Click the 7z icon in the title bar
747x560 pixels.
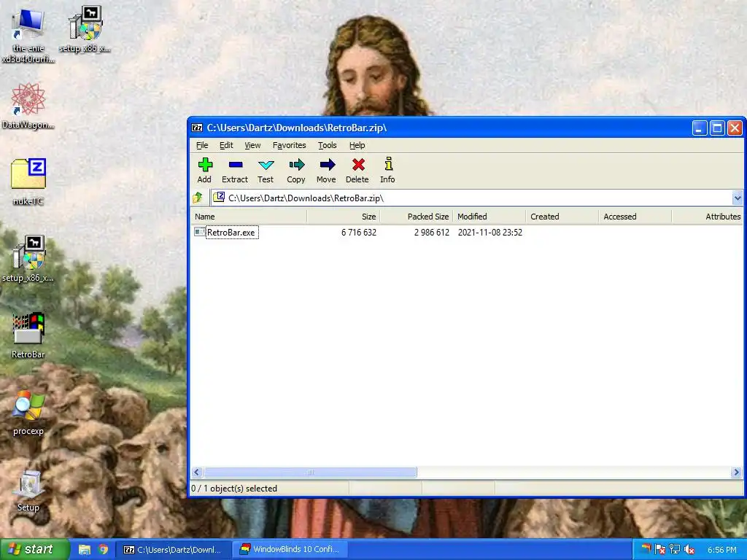point(197,128)
